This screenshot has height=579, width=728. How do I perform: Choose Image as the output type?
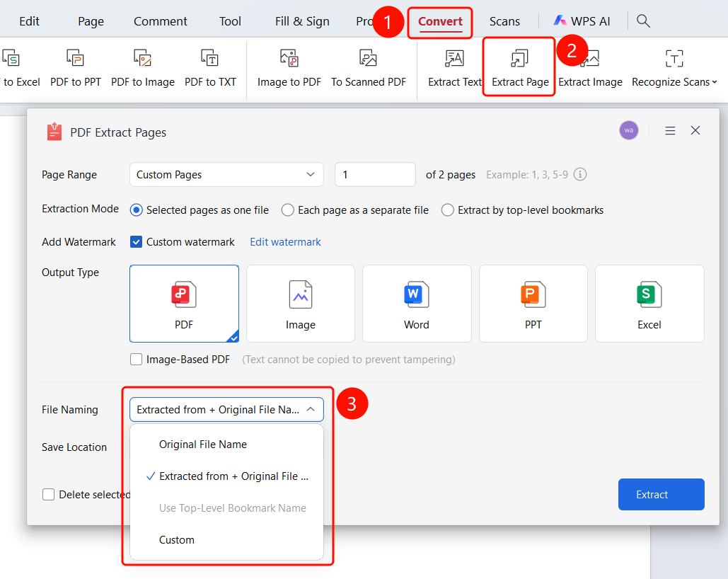(x=301, y=304)
